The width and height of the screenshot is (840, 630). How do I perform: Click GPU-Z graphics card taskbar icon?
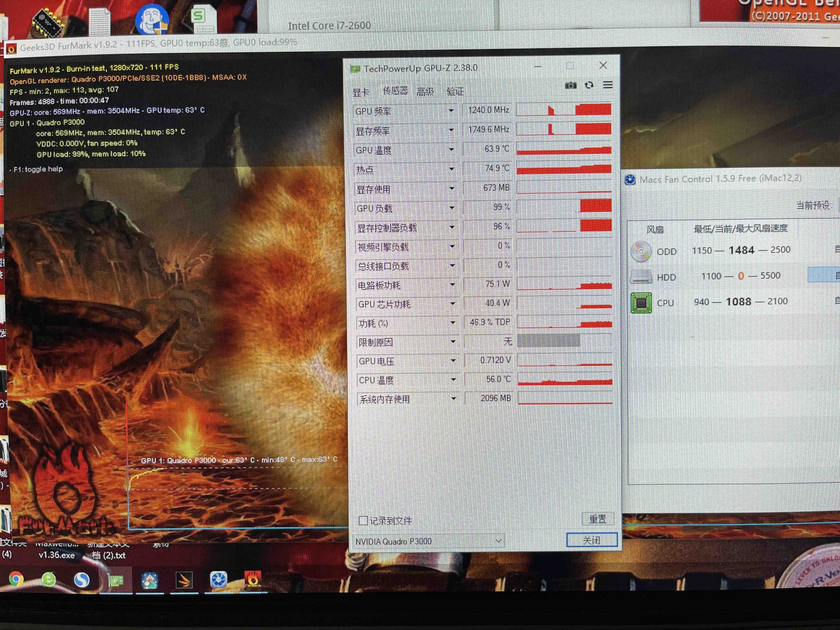pyautogui.click(x=115, y=580)
